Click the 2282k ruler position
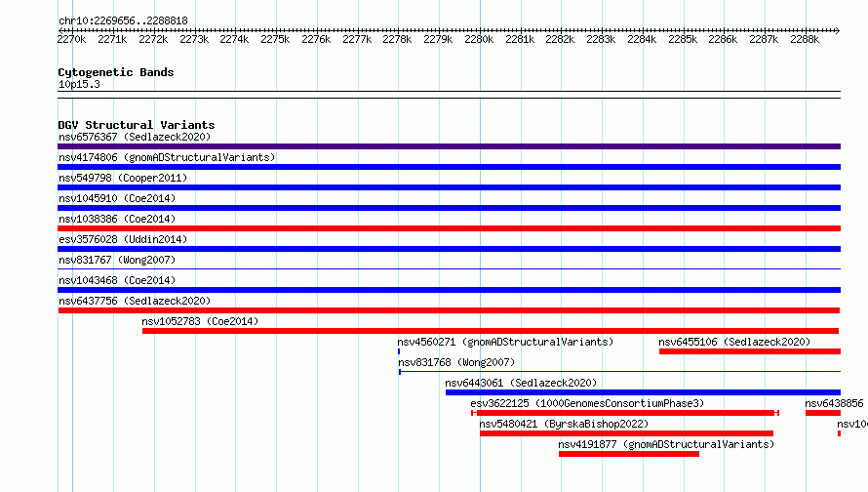868x492 pixels. pos(560,39)
